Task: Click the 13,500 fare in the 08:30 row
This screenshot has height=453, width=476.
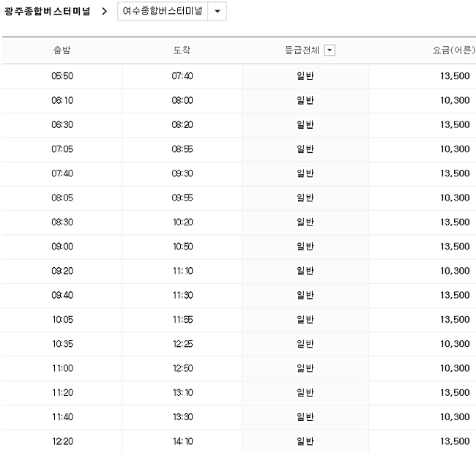Action: coord(455,222)
